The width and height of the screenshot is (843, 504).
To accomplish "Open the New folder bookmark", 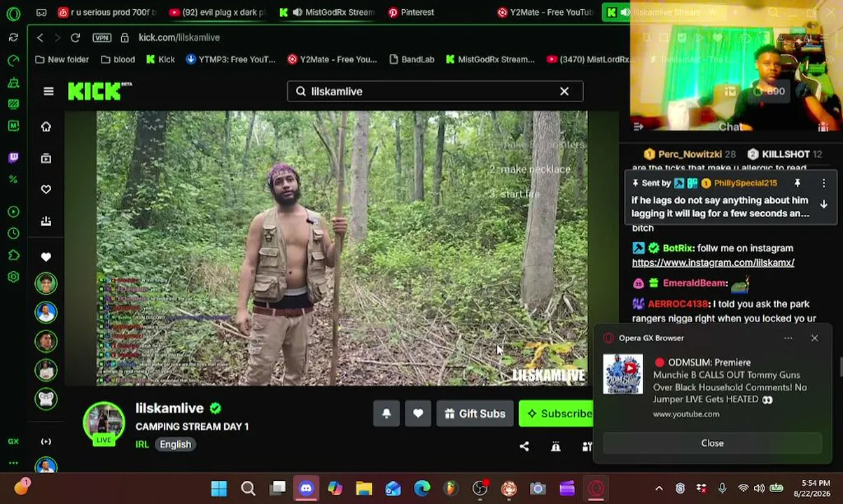I will click(x=62, y=59).
